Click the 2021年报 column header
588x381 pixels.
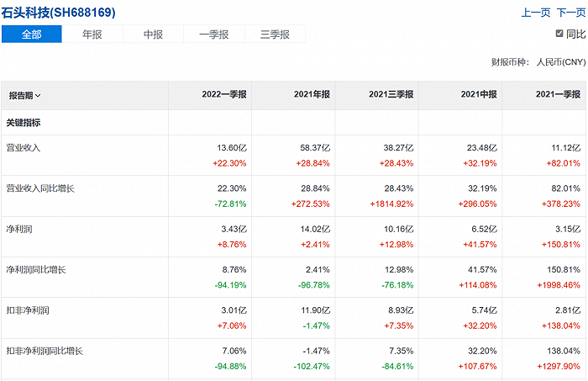pos(312,94)
